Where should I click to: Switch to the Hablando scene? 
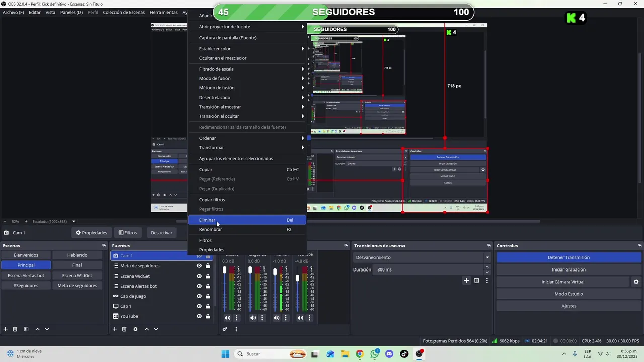[x=77, y=255]
